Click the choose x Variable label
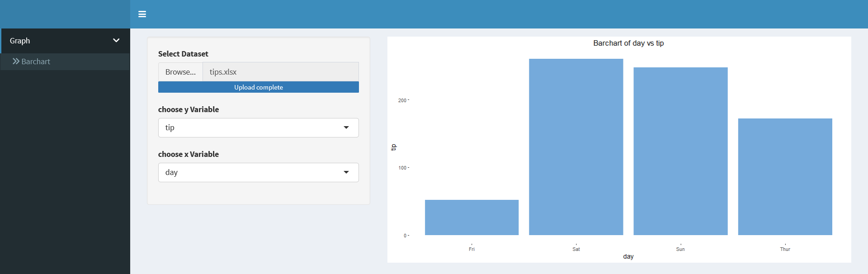The image size is (868, 274). (189, 154)
